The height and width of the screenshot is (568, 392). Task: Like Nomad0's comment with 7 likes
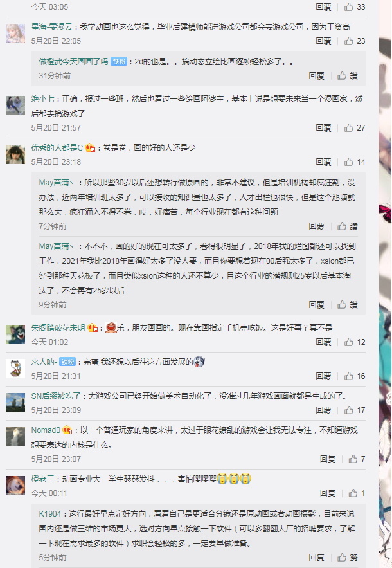[x=357, y=459]
